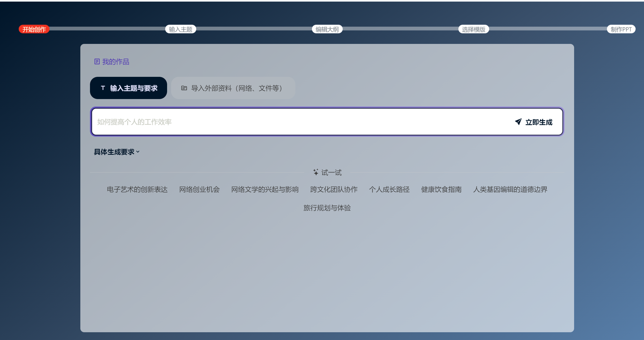The image size is (644, 340).
Task: Click the 开始创作 progress step
Action: 34,29
